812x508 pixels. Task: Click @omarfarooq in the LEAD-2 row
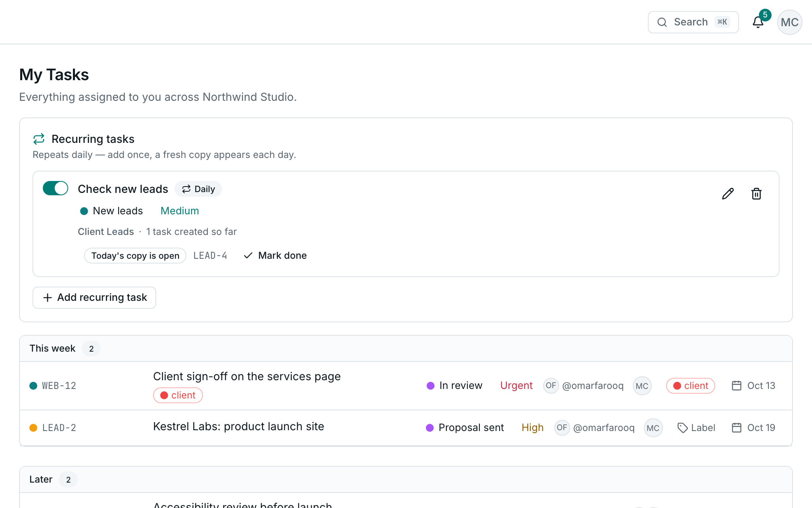click(x=604, y=428)
